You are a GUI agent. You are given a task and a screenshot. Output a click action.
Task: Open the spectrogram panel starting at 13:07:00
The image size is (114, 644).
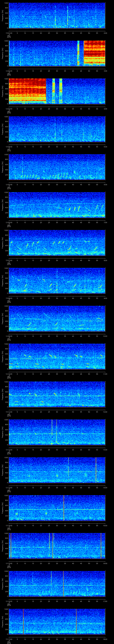point(57,243)
